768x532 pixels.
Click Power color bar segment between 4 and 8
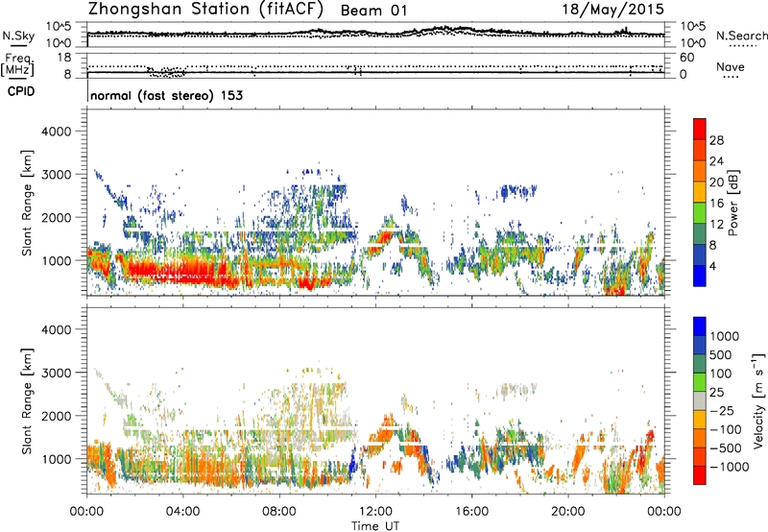pos(700,254)
